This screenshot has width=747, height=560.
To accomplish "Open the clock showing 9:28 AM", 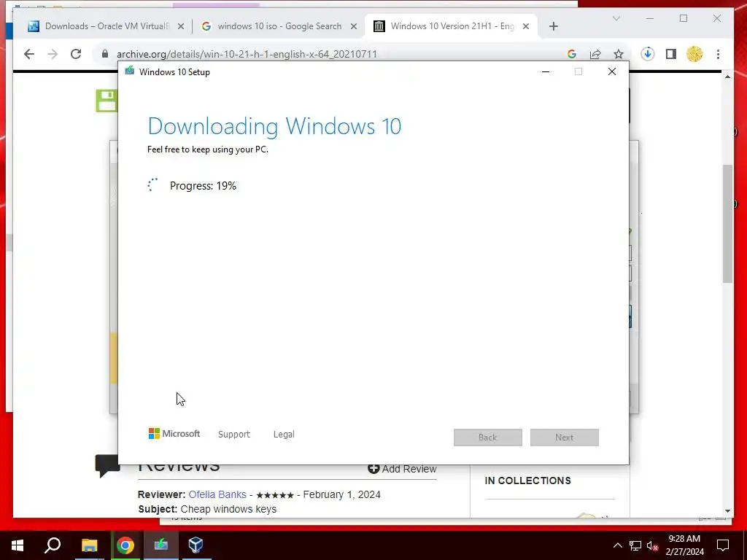I will point(684,545).
